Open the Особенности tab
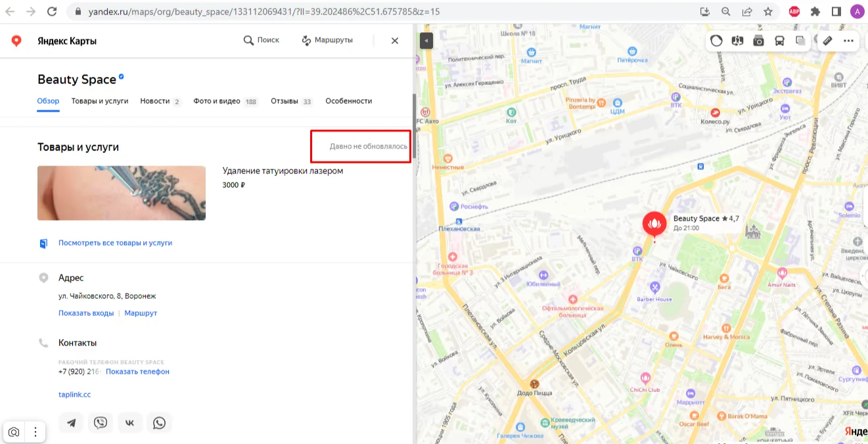This screenshot has width=868, height=444. point(349,101)
